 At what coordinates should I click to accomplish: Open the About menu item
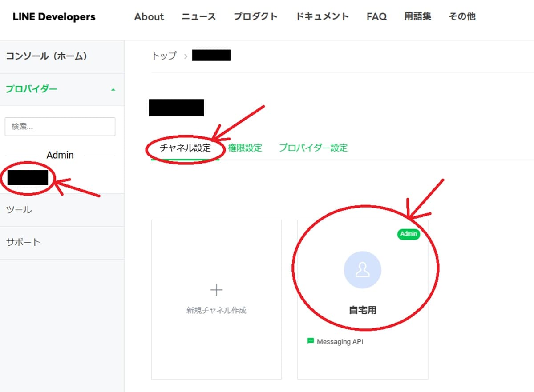(149, 17)
